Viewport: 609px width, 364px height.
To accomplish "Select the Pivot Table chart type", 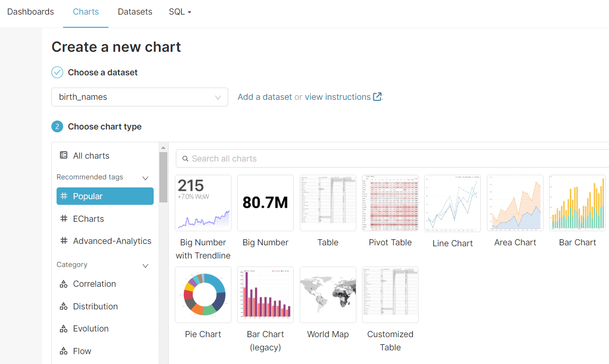I will click(x=390, y=203).
